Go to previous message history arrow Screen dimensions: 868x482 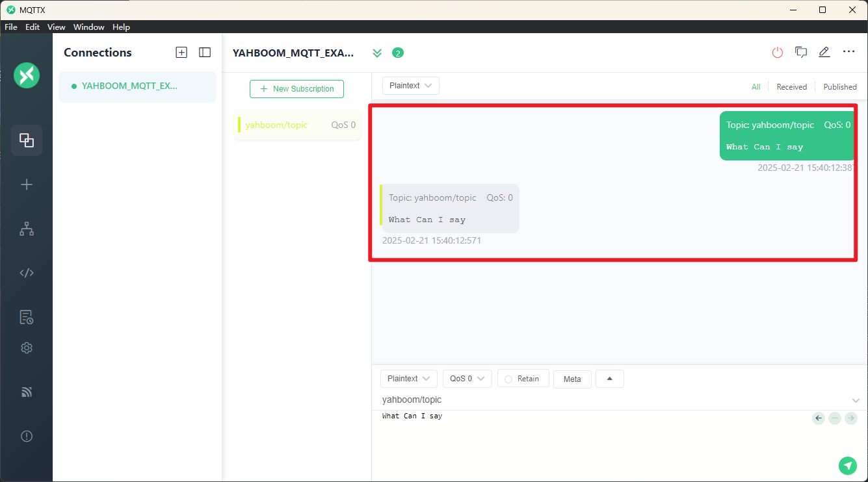(x=819, y=418)
